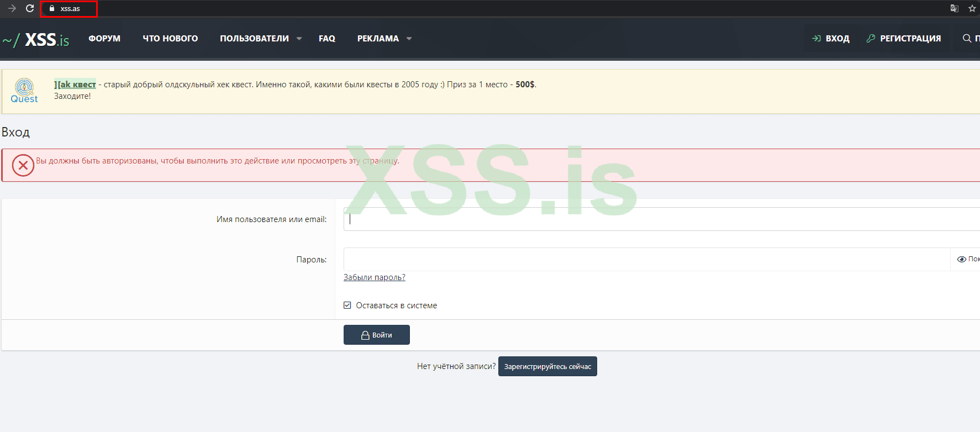This screenshot has height=432, width=980.
Task: Open the translate page icon
Action: (954, 8)
